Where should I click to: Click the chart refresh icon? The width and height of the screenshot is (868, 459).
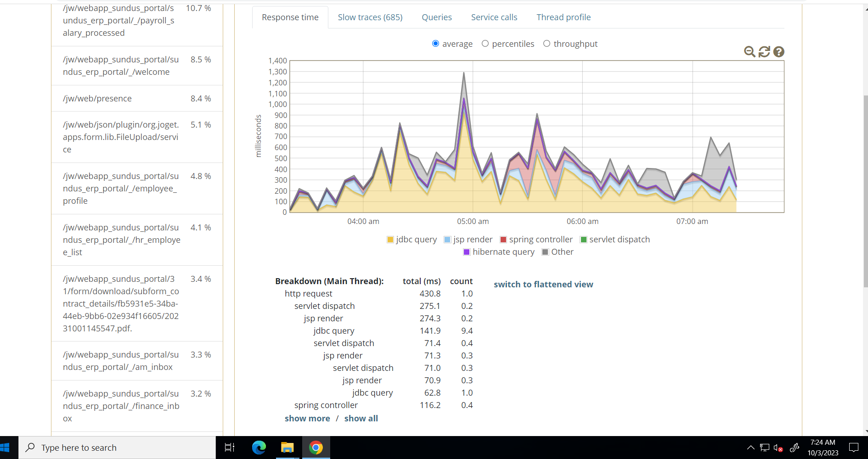(764, 52)
